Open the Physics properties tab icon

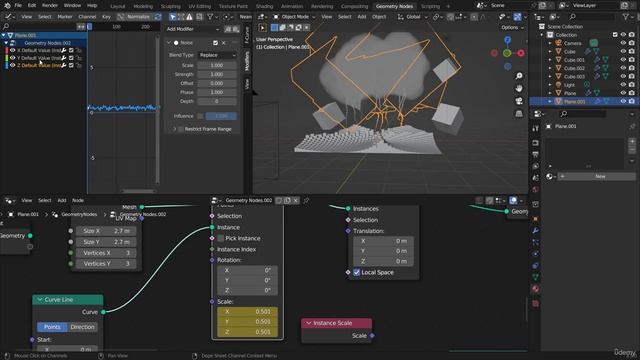coord(536,253)
